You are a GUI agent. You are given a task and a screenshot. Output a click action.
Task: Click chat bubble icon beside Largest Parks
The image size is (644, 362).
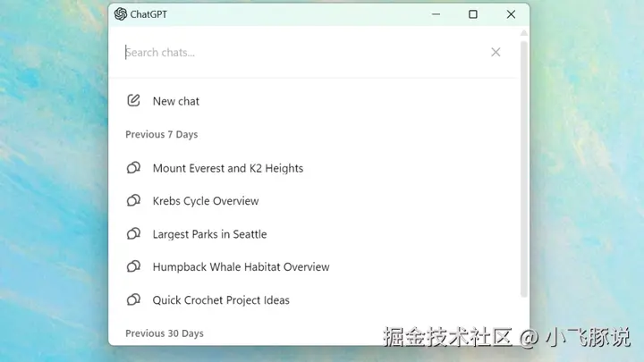[133, 233]
